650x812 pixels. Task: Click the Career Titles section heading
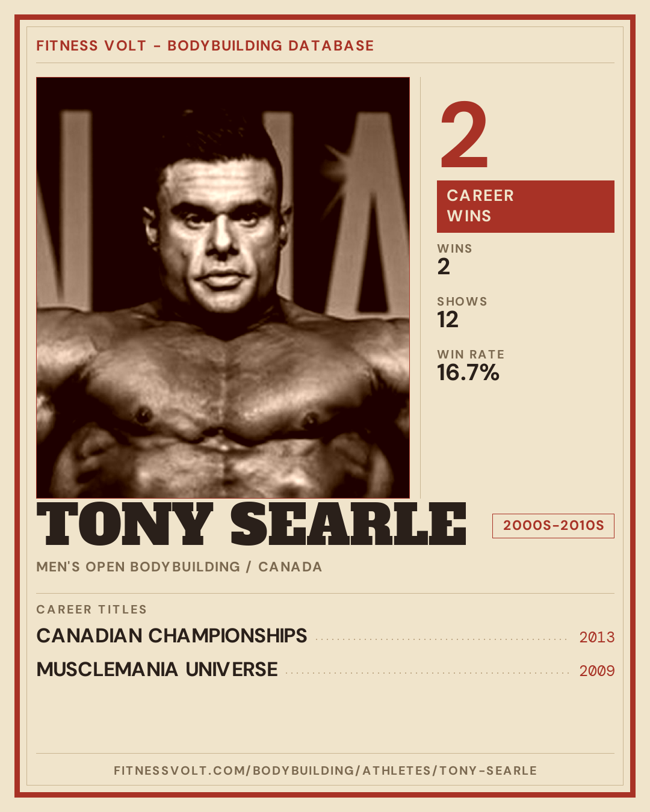click(x=91, y=609)
